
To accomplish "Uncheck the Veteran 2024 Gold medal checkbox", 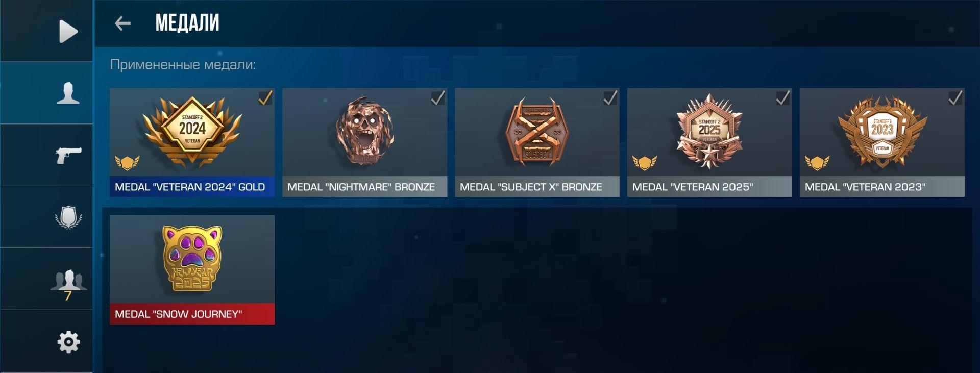I will coord(265,97).
